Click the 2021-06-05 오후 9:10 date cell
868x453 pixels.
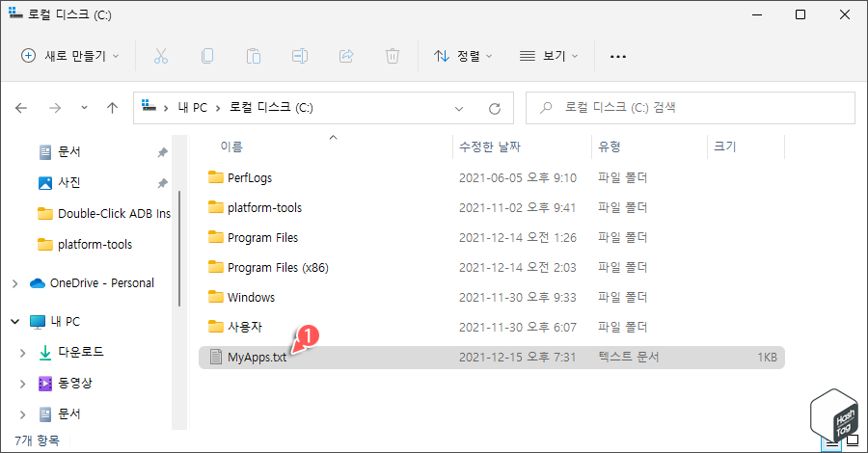click(x=518, y=178)
